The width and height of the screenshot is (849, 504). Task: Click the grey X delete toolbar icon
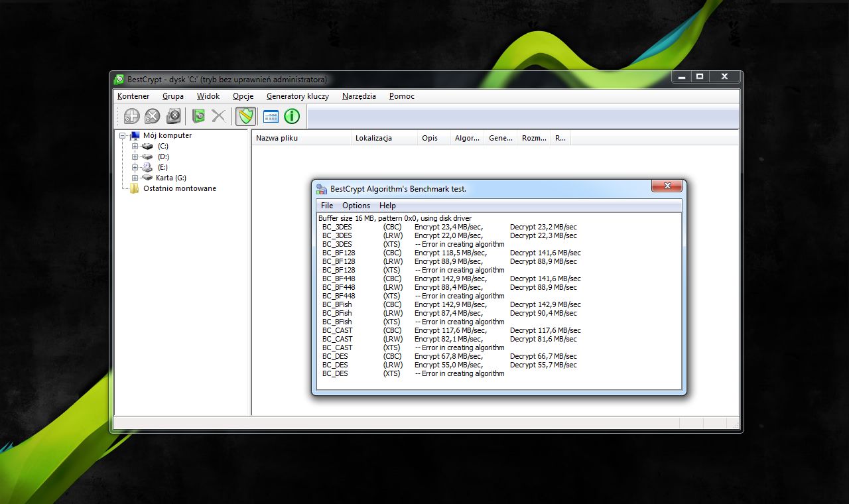tap(218, 117)
